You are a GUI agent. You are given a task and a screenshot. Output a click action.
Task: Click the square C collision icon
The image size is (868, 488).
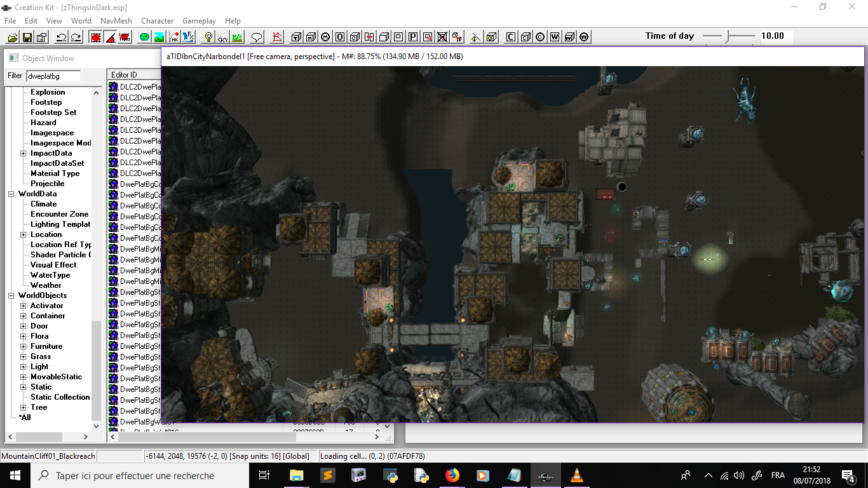pos(511,37)
